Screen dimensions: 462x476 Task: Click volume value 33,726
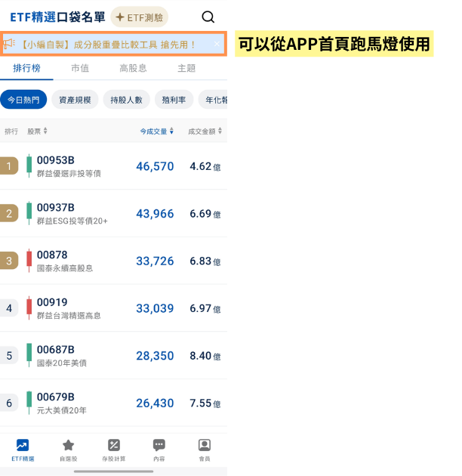155,261
